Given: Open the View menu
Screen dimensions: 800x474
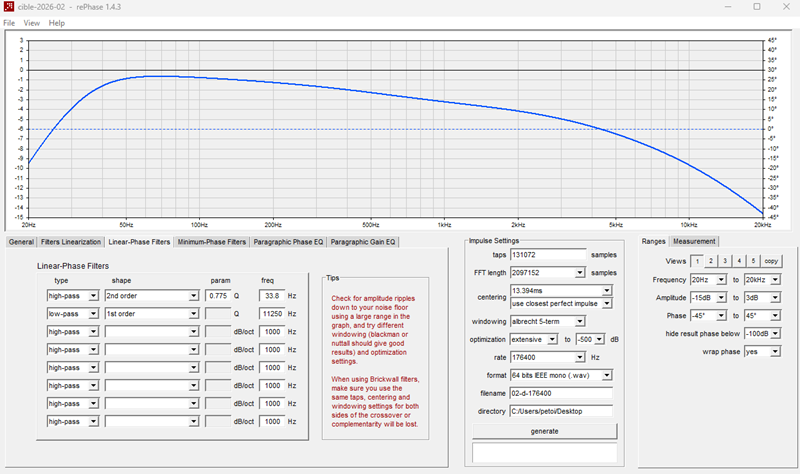Looking at the screenshot, I should point(32,23).
